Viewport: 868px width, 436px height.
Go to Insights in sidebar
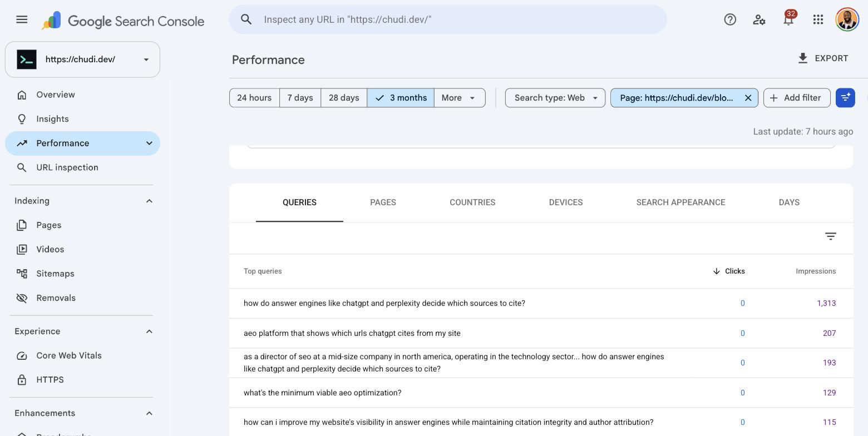(82, 119)
